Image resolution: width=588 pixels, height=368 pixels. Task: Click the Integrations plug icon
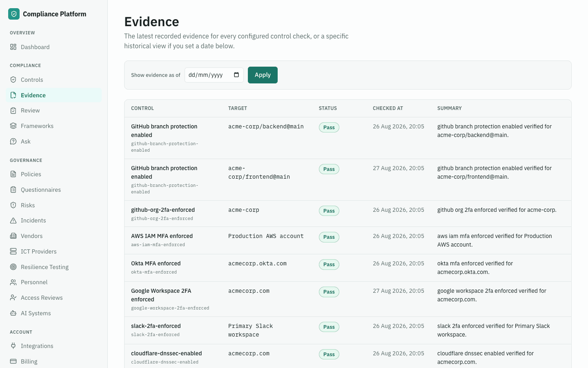(13, 346)
